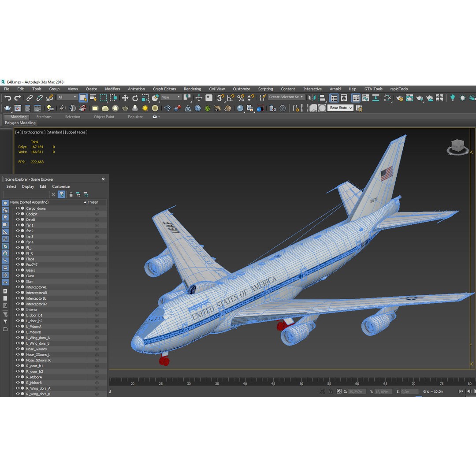Screen dimensions: 476x476
Task: Activate the Select and Scale tool
Action: (145, 98)
